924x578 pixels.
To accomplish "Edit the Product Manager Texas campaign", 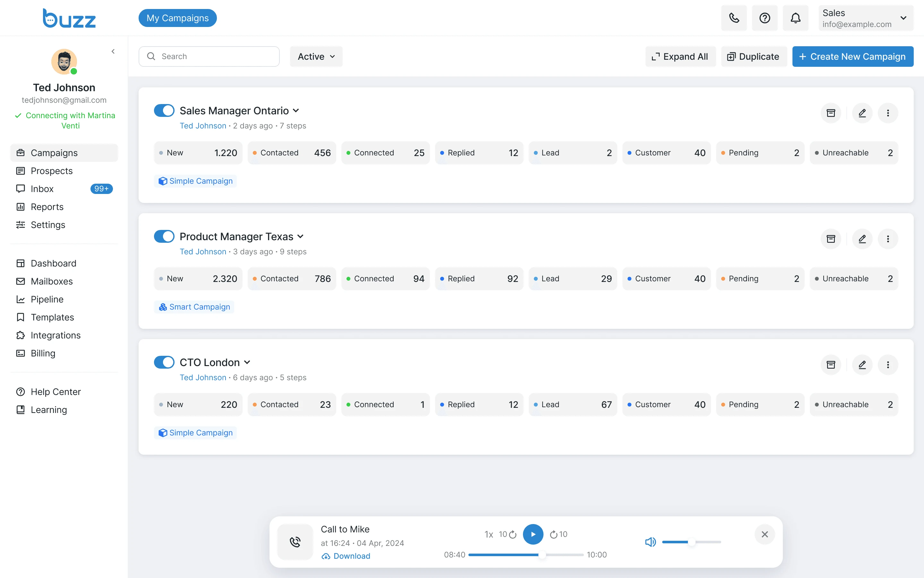I will [862, 239].
